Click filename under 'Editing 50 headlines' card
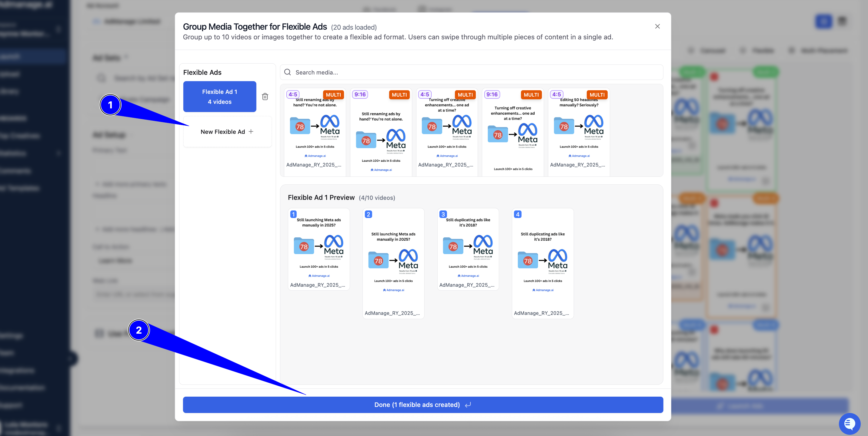 pyautogui.click(x=578, y=165)
